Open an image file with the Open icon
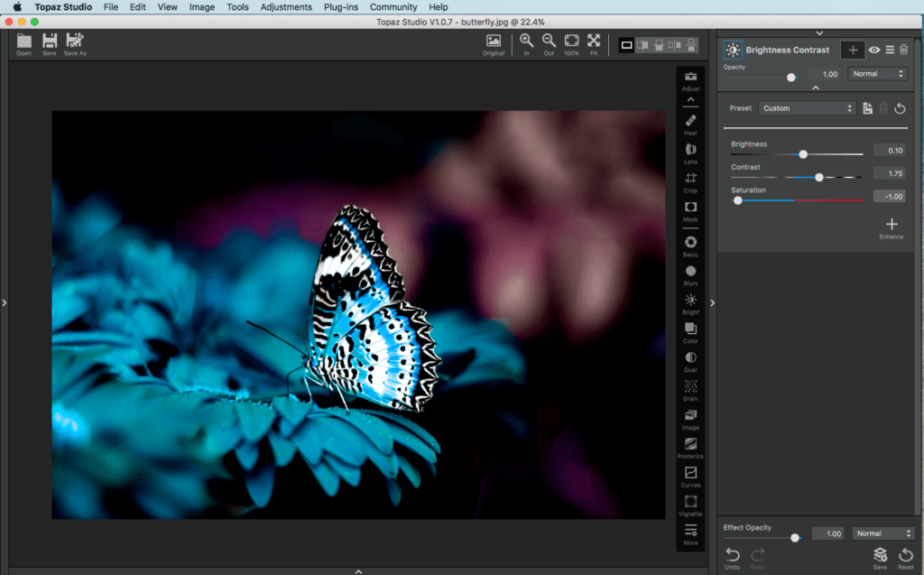The image size is (924, 575). tap(24, 44)
